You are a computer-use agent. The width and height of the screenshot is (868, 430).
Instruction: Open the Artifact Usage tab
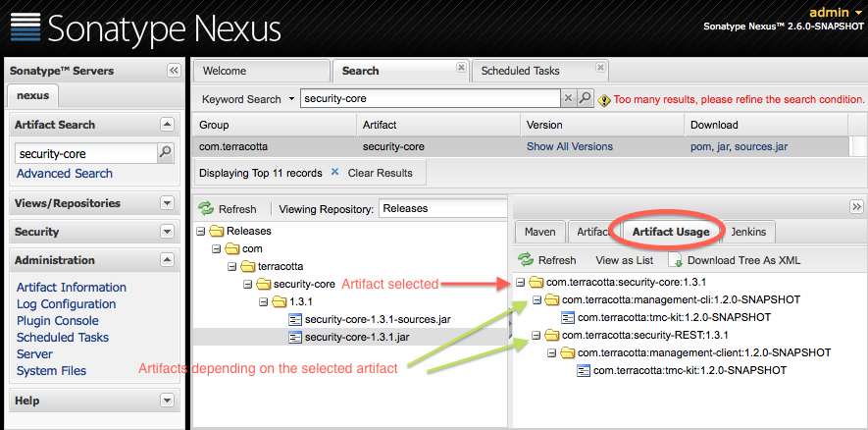pyautogui.click(x=671, y=232)
